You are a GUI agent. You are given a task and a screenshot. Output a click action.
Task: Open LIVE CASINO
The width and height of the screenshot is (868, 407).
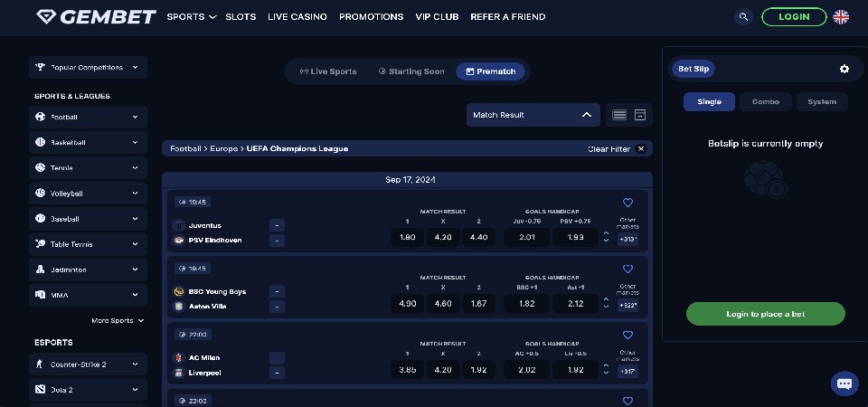297,17
